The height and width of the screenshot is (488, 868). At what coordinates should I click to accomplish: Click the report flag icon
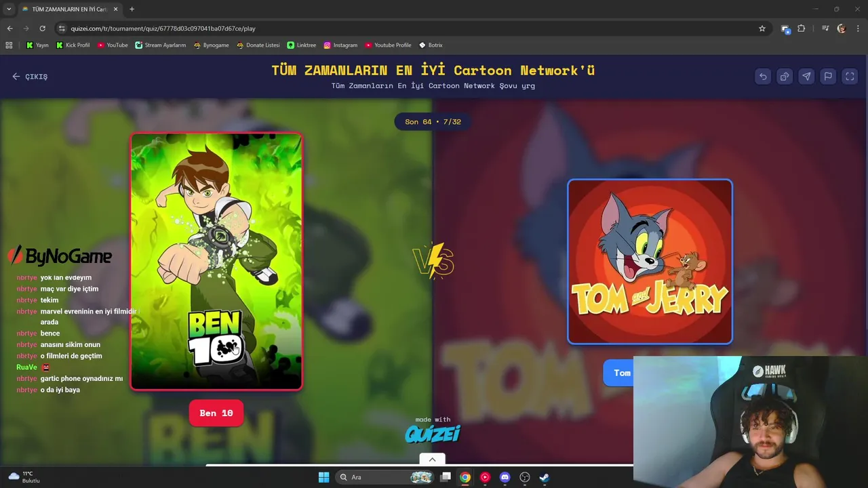tap(828, 77)
